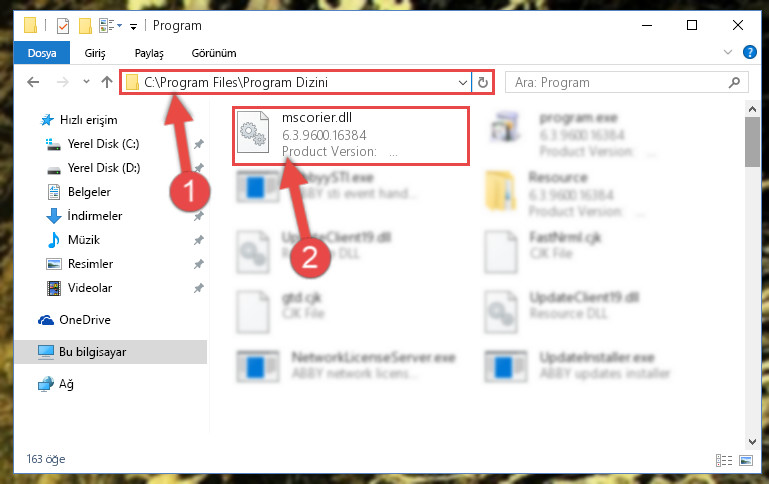The height and width of the screenshot is (484, 769).
Task: Switch to the Görünüm ribbon tab
Action: pos(214,53)
